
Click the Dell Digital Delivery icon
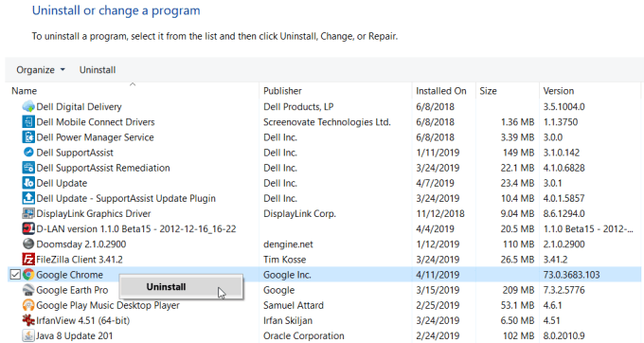28,106
